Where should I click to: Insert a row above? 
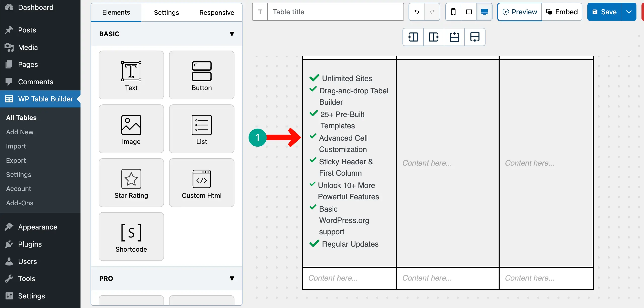(x=454, y=37)
